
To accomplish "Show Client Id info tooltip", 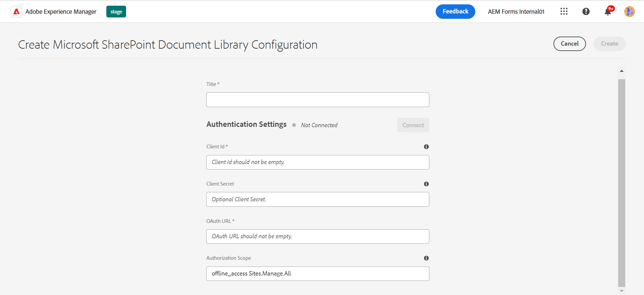I will click(426, 147).
